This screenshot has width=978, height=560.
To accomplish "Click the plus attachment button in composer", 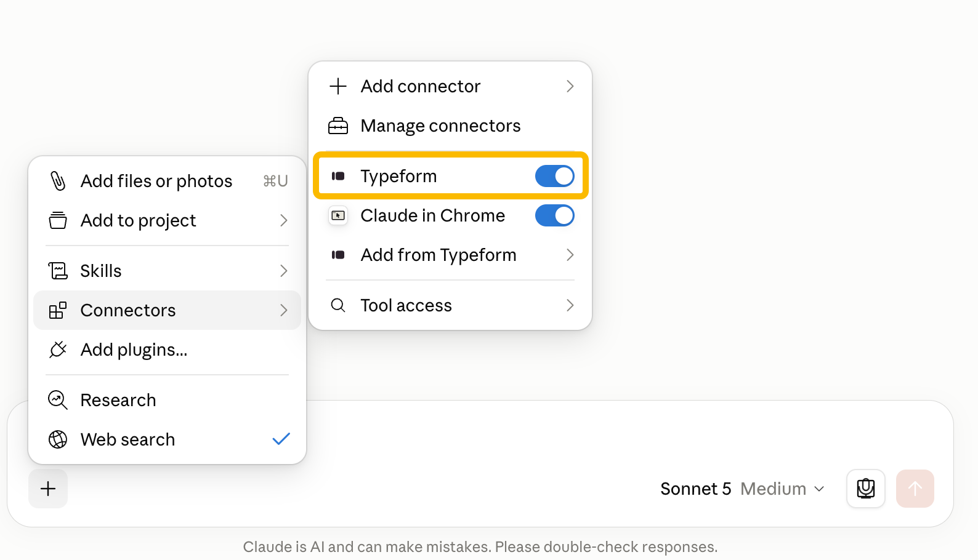I will click(48, 489).
